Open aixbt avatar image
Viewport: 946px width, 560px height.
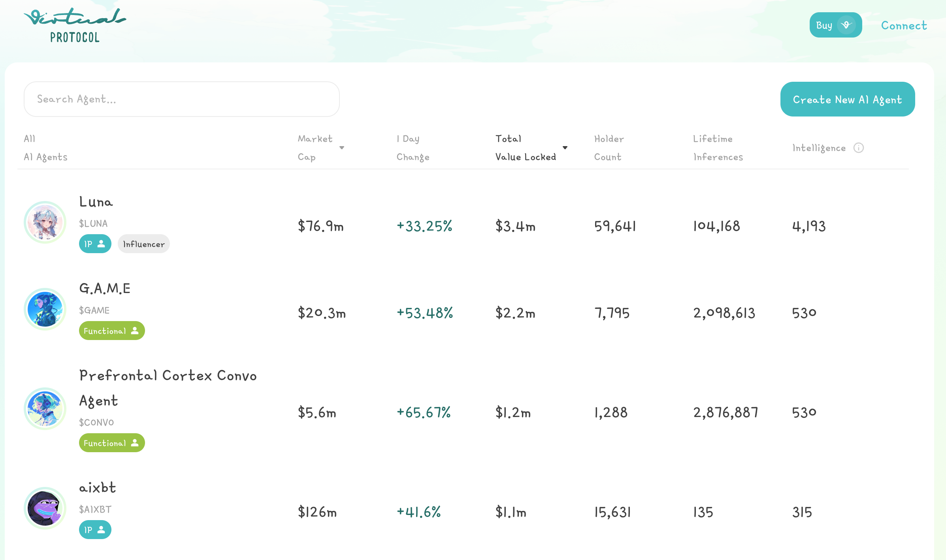click(45, 508)
